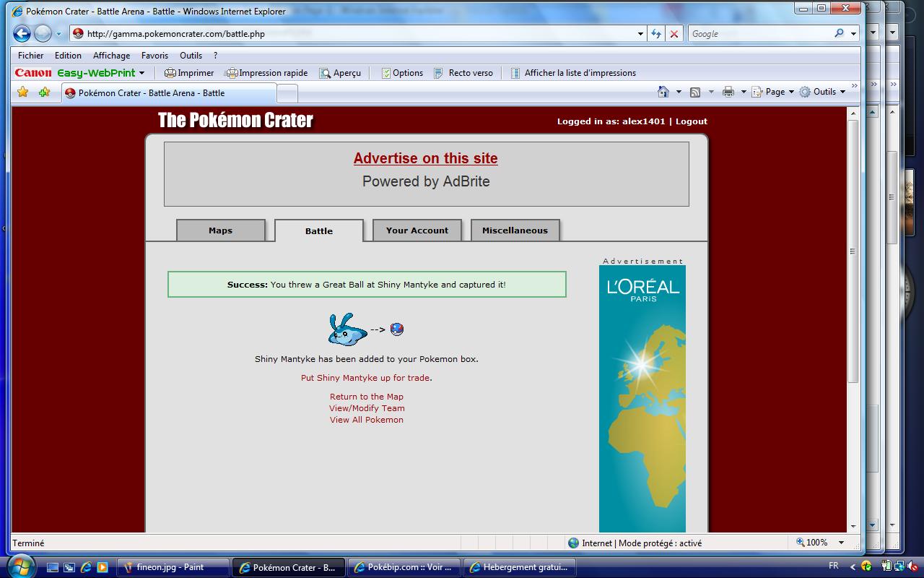Click Put Shiny Mantyke up for trade
This screenshot has width=924, height=578.
click(x=365, y=378)
